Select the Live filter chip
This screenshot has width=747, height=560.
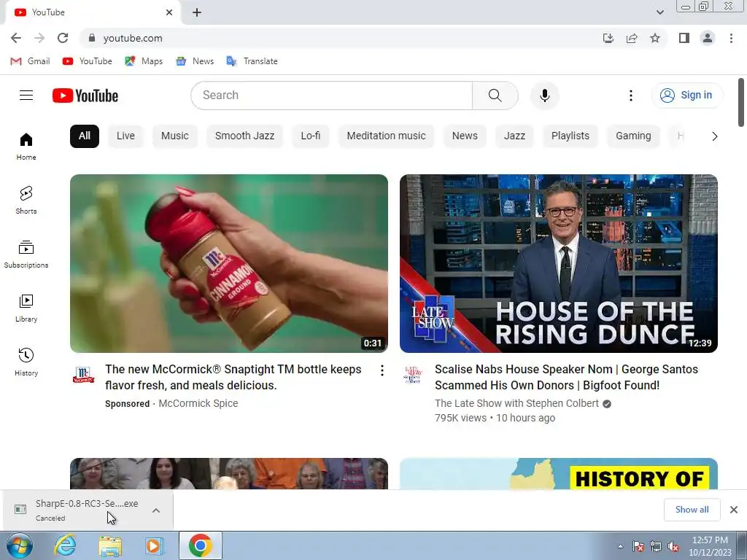click(125, 136)
